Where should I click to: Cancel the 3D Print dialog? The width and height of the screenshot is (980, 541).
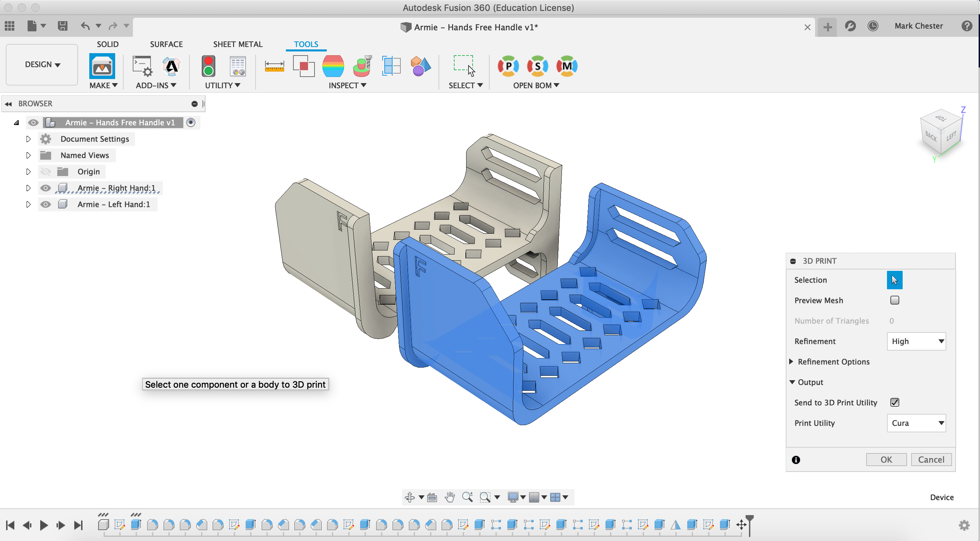pos(931,460)
